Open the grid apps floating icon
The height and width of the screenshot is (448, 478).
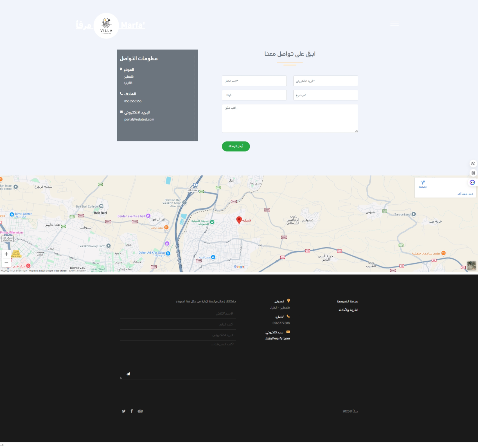point(473,173)
